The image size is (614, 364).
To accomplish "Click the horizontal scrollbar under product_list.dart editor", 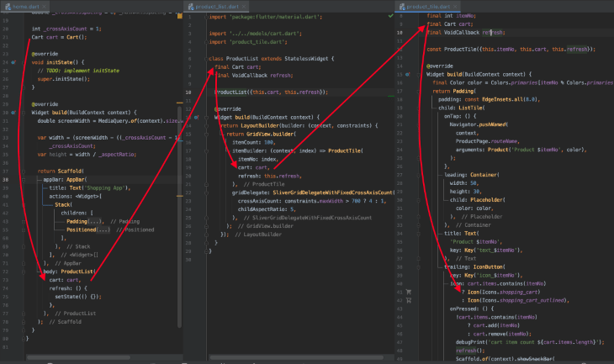I will (296, 357).
